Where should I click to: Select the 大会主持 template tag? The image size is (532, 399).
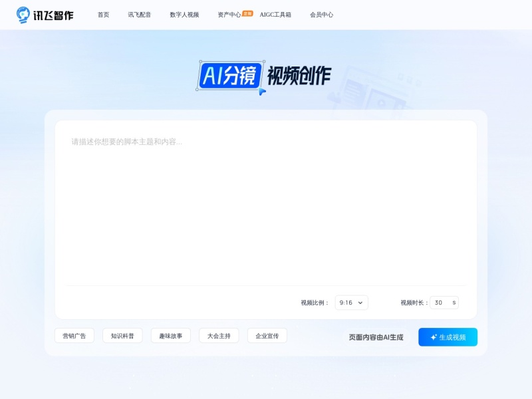(x=219, y=336)
